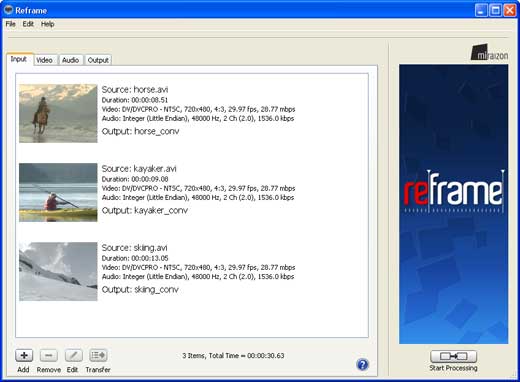
Task: Select the kayaker.avi thumbnail
Action: pyautogui.click(x=58, y=192)
